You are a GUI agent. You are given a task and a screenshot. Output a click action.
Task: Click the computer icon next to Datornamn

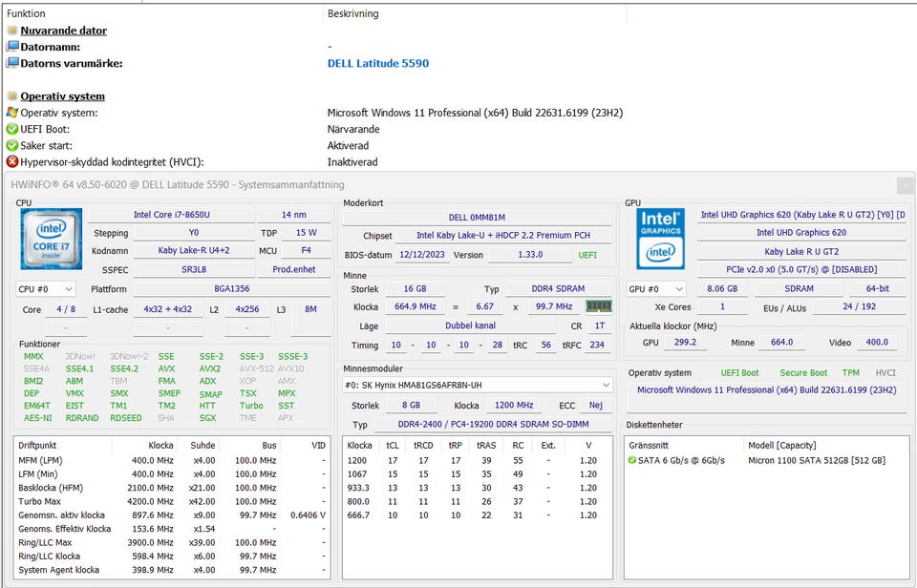12,46
